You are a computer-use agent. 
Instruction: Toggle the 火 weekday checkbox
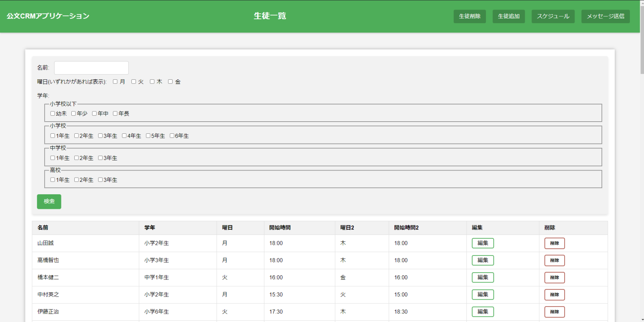(x=134, y=81)
